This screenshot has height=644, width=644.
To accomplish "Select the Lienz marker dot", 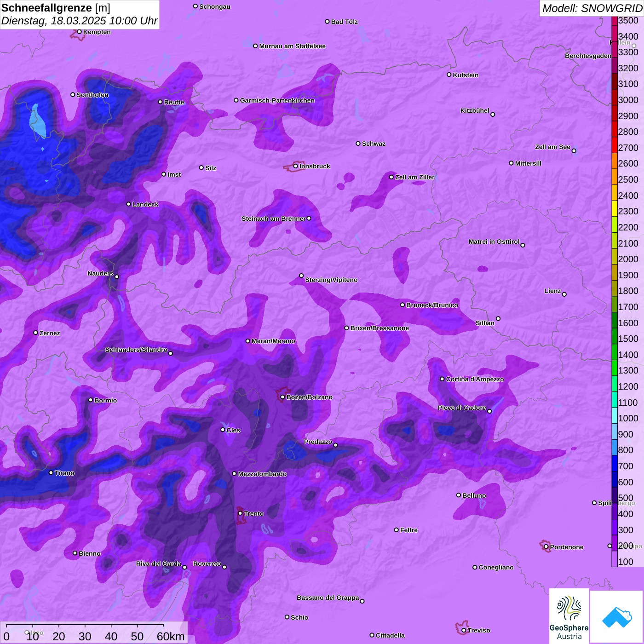I will coord(564,294).
